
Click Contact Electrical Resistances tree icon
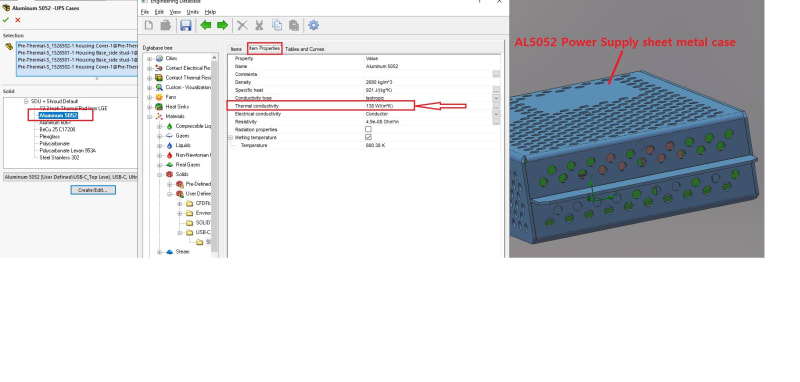pyautogui.click(x=159, y=68)
